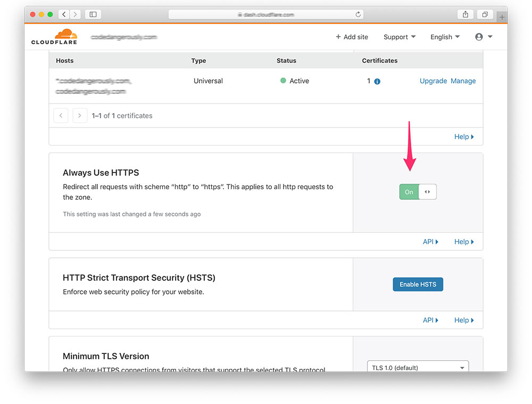
Task: Click Upgrade for the Universal certificate
Action: pyautogui.click(x=433, y=81)
